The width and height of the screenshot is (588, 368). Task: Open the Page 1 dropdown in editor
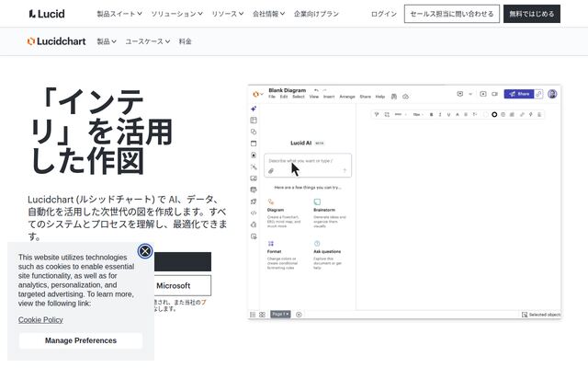click(x=280, y=315)
